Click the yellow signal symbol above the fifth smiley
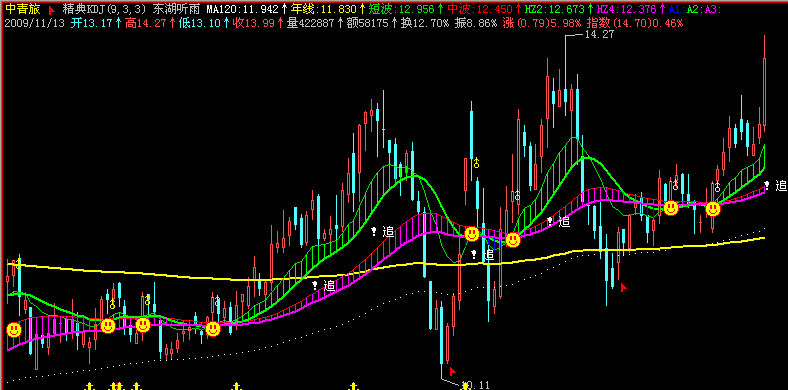 coord(476,163)
